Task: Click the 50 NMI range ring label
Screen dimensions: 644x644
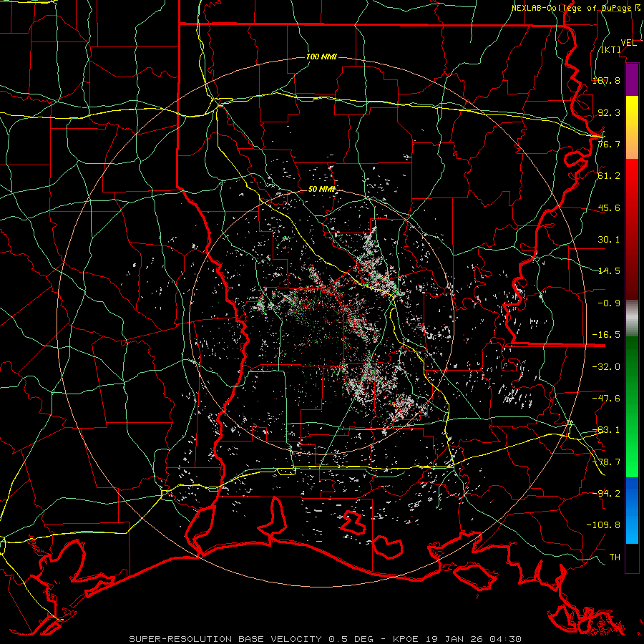Action: pos(322,190)
